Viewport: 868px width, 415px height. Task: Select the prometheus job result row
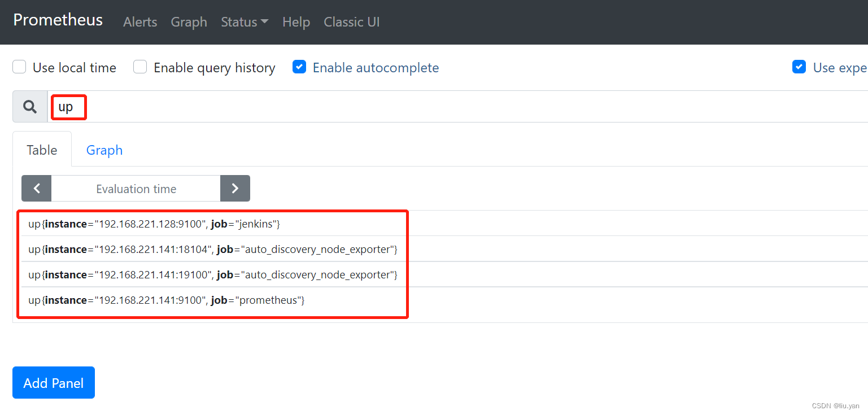coord(444,300)
